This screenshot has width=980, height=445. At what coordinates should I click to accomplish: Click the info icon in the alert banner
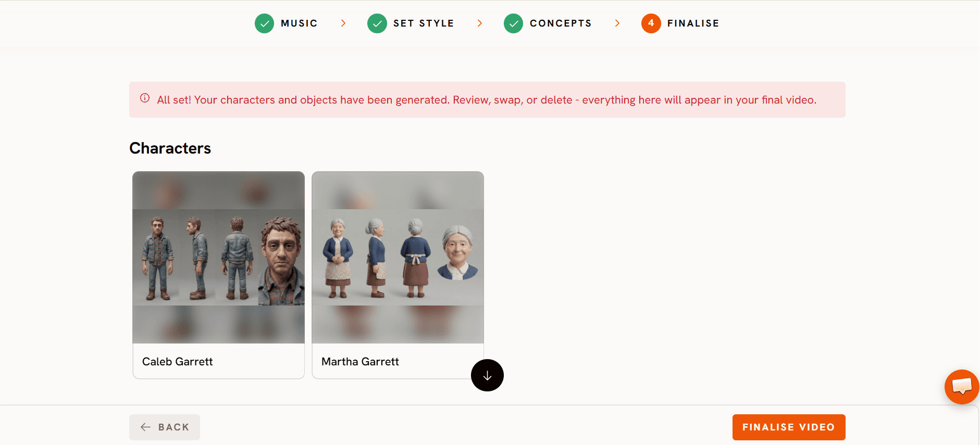tap(145, 98)
